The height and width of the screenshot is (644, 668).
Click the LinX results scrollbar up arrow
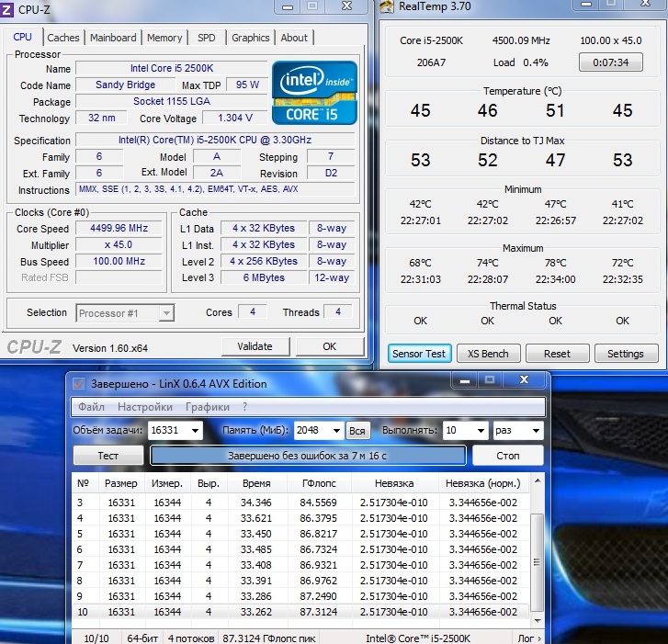[538, 480]
